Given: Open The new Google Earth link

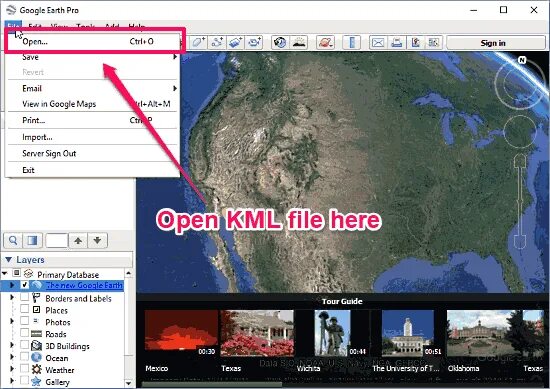Looking at the screenshot, I should coord(84,286).
